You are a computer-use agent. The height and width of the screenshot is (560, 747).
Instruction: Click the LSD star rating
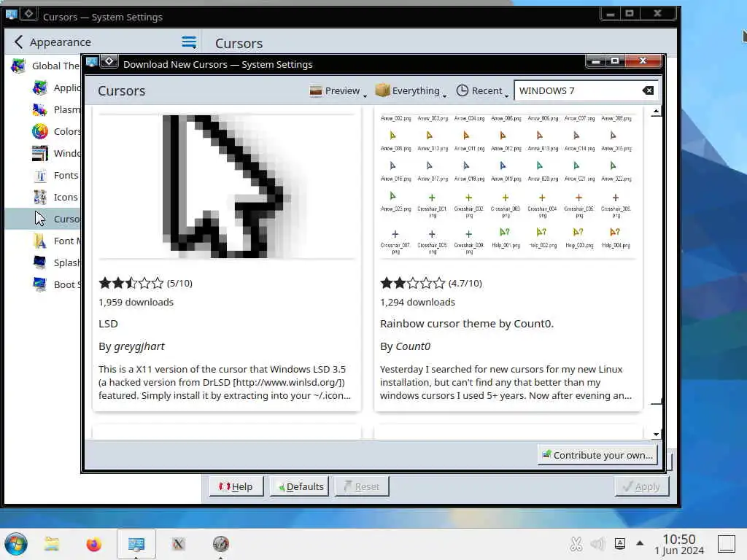[x=131, y=284]
